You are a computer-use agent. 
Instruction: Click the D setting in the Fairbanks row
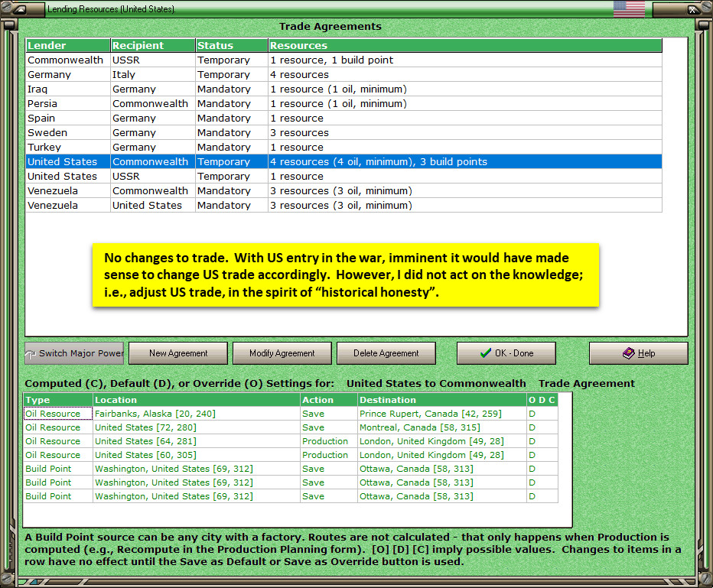coord(542,414)
